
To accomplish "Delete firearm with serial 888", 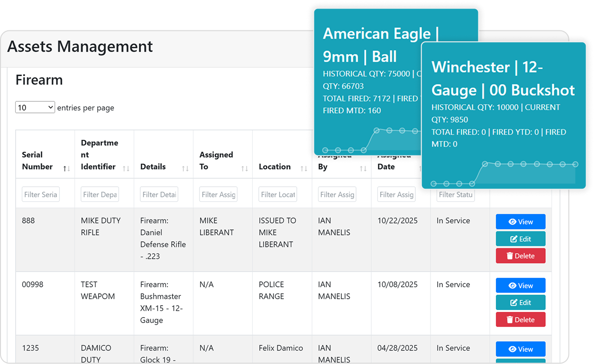I will coord(521,256).
